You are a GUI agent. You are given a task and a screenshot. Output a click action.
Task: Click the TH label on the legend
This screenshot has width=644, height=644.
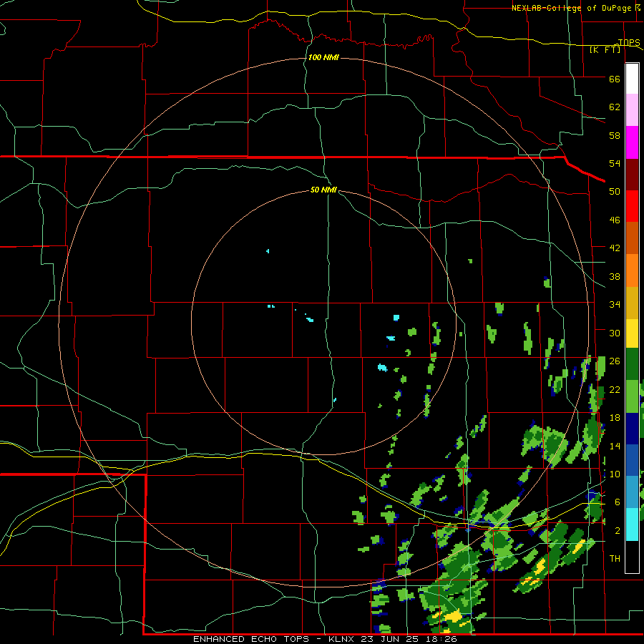[x=615, y=559]
